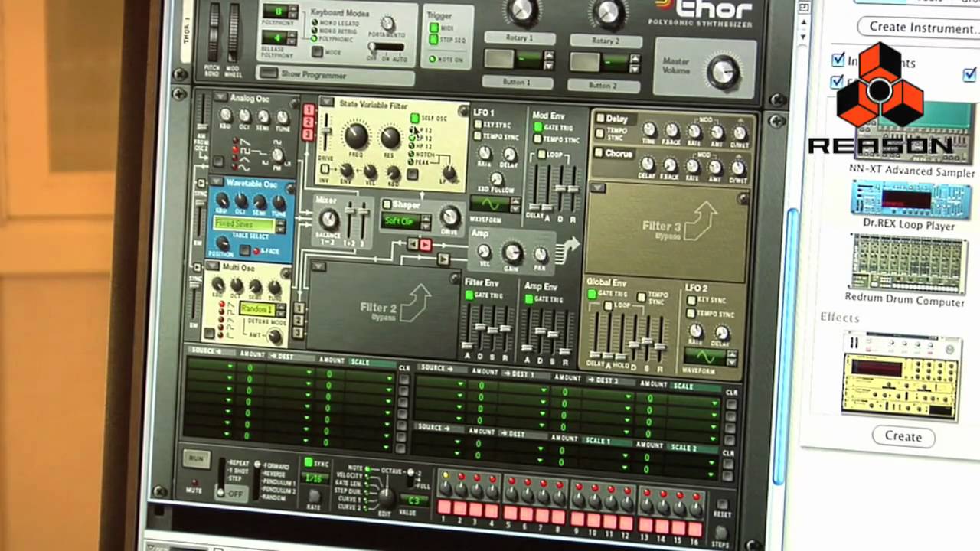Click the Delay Time knob
The height and width of the screenshot is (551, 980).
(649, 130)
